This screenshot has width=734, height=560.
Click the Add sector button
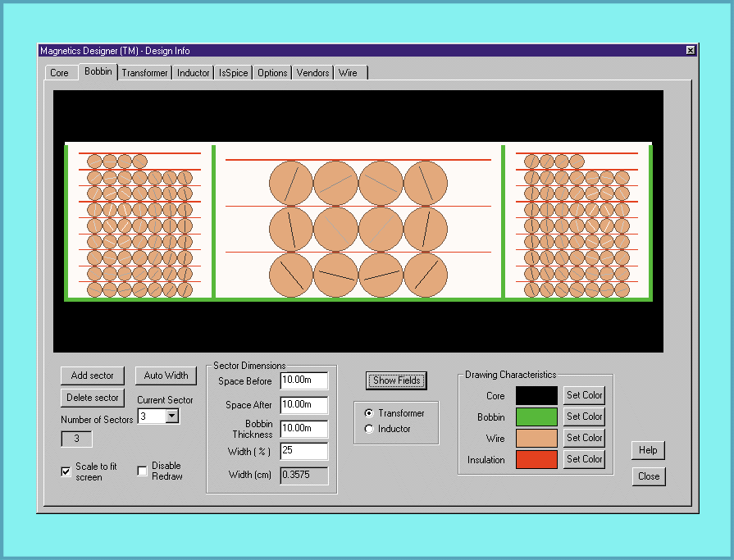[92, 376]
